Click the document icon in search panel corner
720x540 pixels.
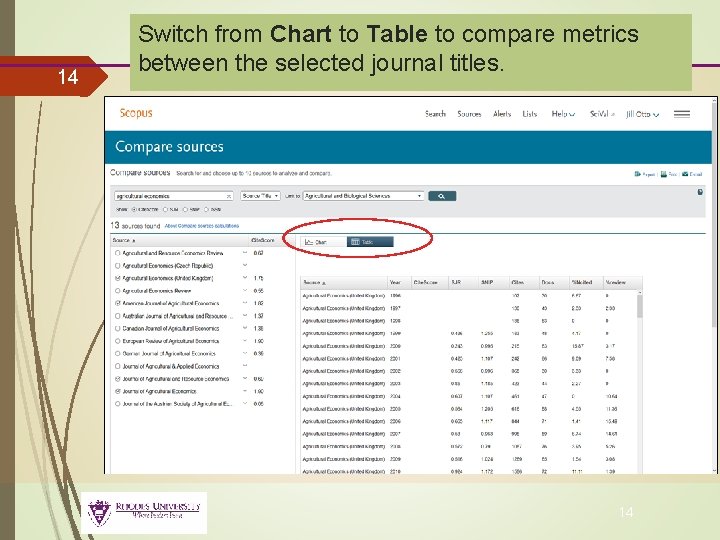[700, 192]
